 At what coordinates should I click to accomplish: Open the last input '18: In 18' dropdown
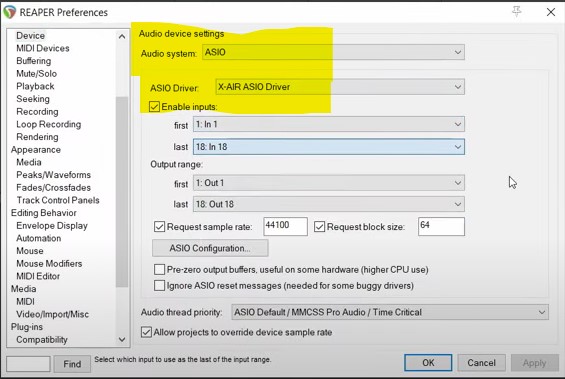[329, 147]
